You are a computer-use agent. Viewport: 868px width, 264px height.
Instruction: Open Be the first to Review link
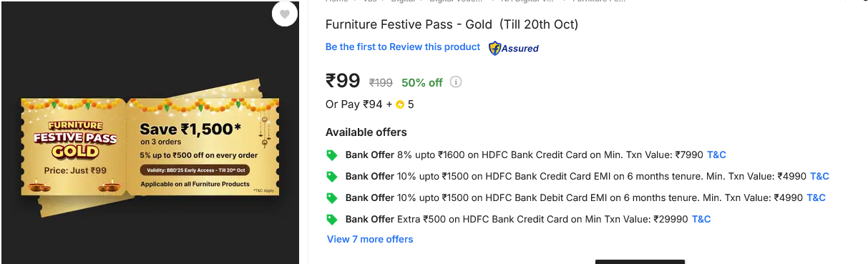[403, 47]
